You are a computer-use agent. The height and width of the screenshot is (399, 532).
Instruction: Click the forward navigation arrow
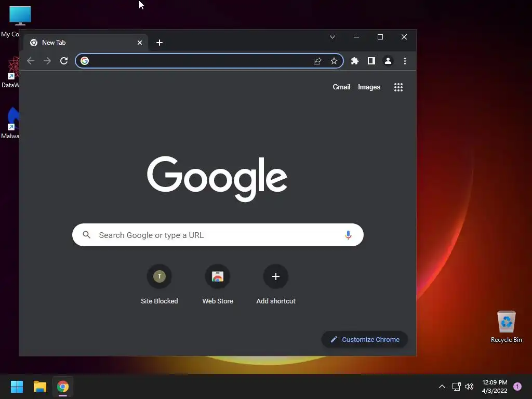47,61
